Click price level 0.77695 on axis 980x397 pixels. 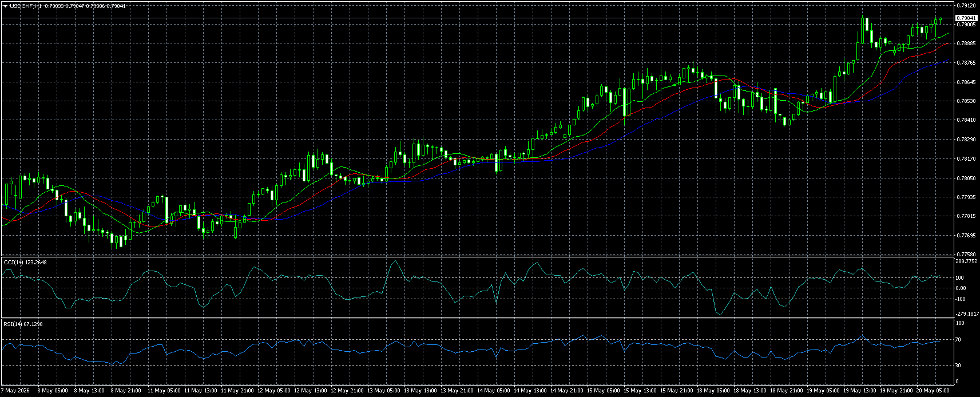(966, 236)
